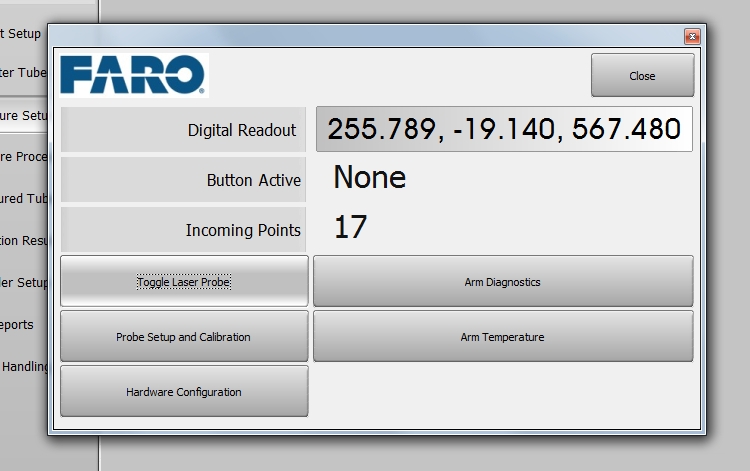Switch to the Inspection Results sidebar item

click(x=24, y=240)
